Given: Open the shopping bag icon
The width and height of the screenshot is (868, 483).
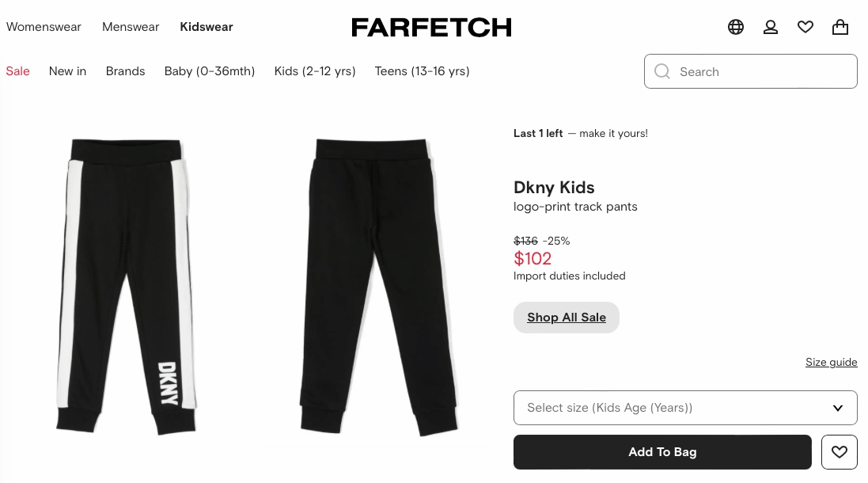Looking at the screenshot, I should [840, 27].
